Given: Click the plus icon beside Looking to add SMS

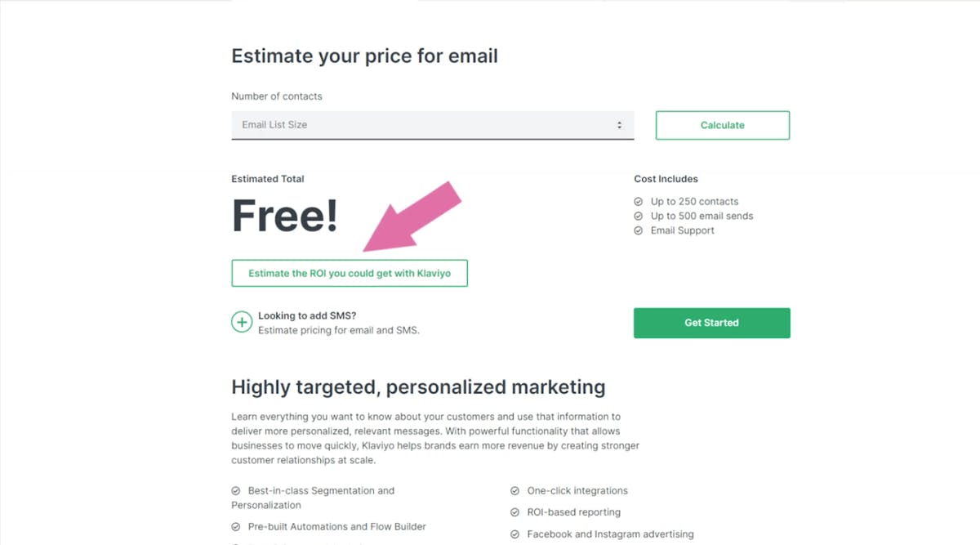Looking at the screenshot, I should (x=242, y=322).
